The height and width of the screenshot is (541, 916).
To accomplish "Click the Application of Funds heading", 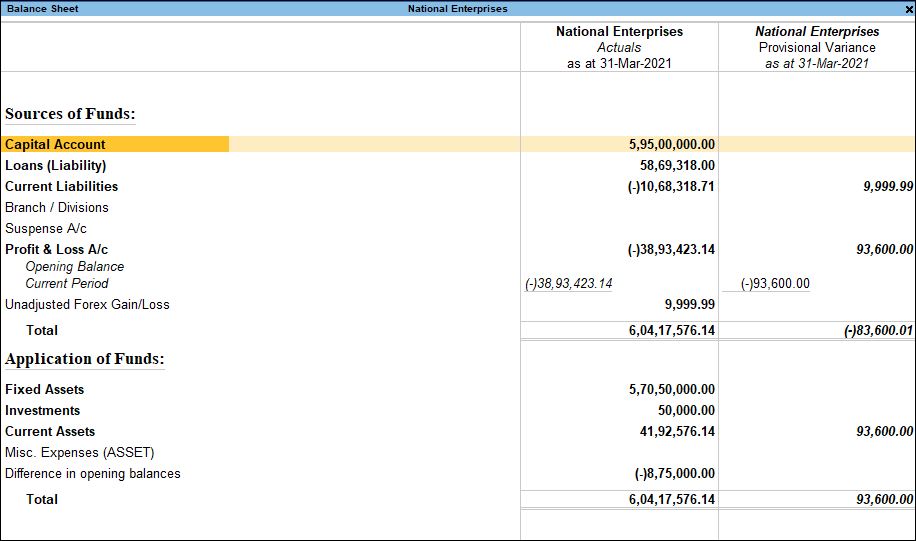I will point(85,359).
